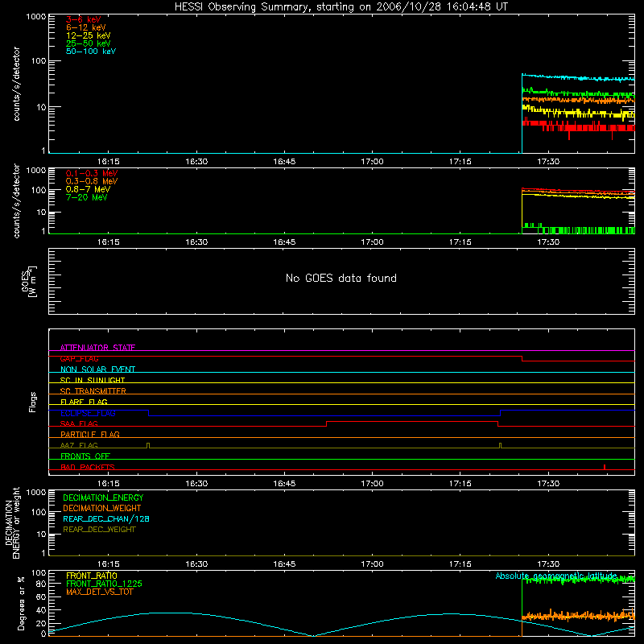The width and height of the screenshot is (644, 644).
Task: Click the green FRONT_RATIO_1225 trace
Action: pyautogui.click(x=578, y=580)
